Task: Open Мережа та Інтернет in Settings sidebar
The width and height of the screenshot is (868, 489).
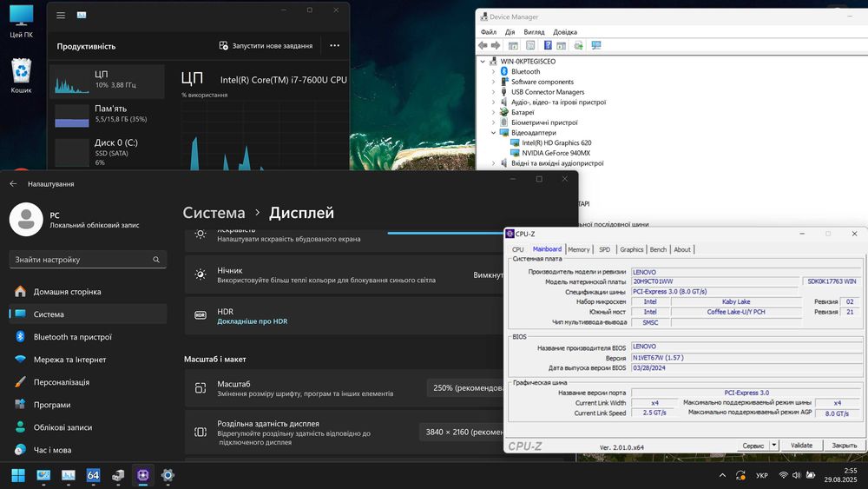Action: (88, 360)
